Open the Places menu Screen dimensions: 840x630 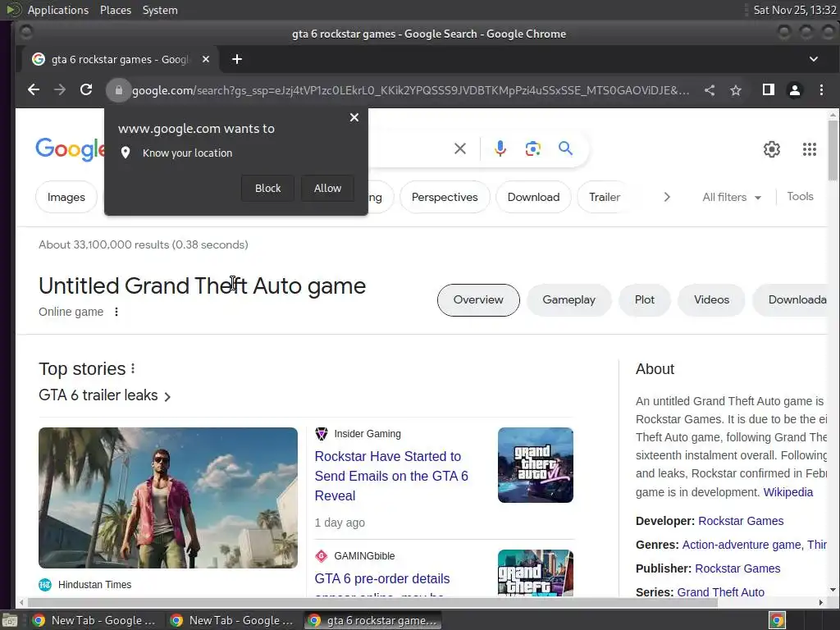coord(115,10)
